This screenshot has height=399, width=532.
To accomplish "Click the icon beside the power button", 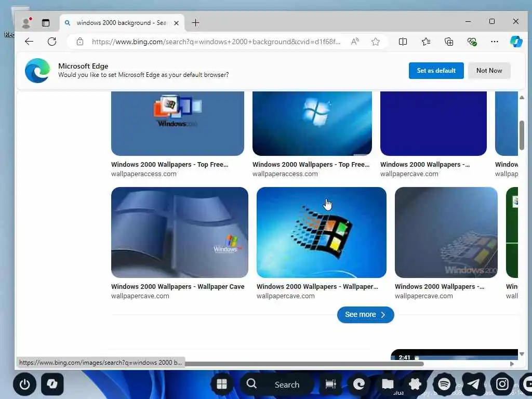I will (x=52, y=384).
